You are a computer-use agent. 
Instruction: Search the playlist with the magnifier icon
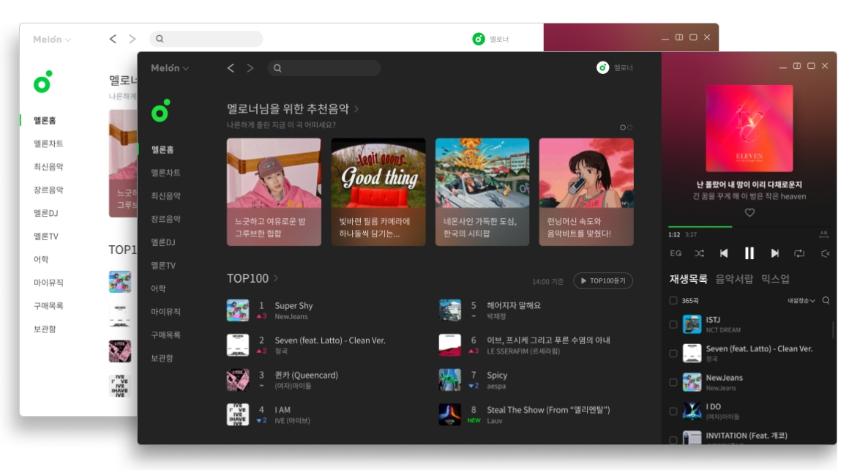pos(826,301)
